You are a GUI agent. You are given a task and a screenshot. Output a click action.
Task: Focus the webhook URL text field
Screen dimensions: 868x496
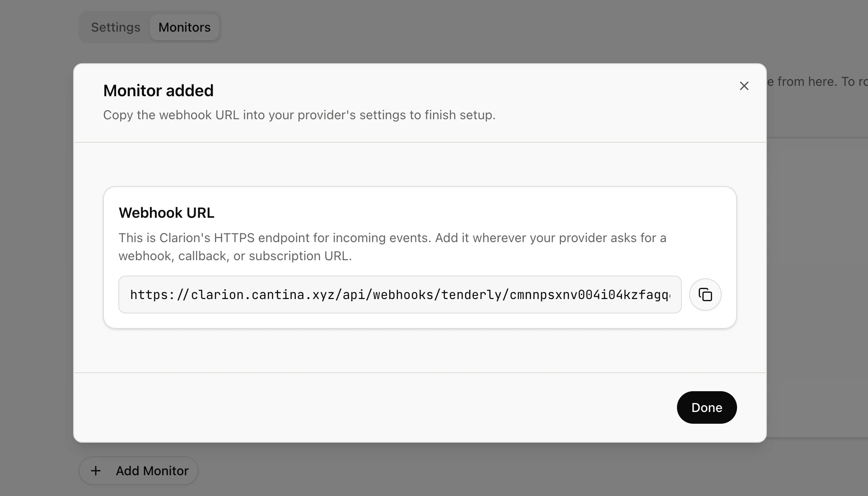click(x=400, y=295)
